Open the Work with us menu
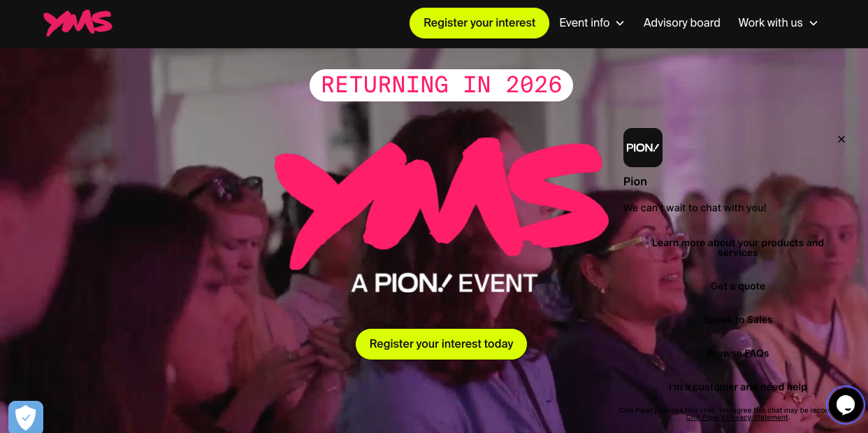Screen dimensions: 868x433 [778, 23]
